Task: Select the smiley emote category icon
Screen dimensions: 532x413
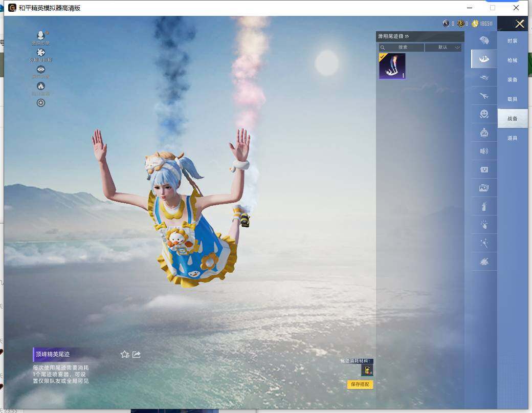Action: pos(484,114)
